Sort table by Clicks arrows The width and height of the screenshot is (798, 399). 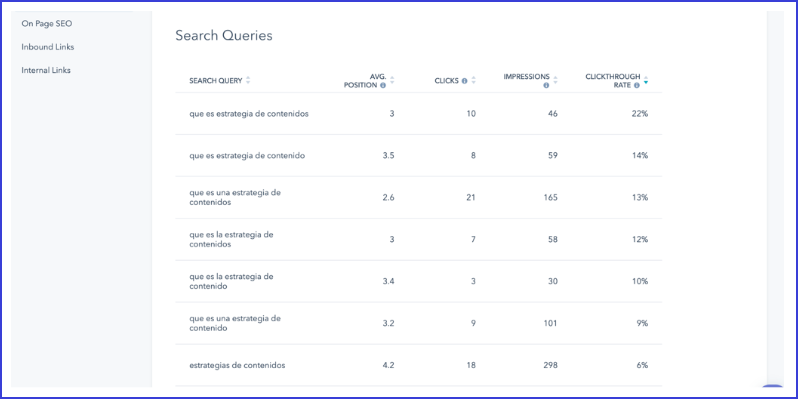tap(473, 80)
